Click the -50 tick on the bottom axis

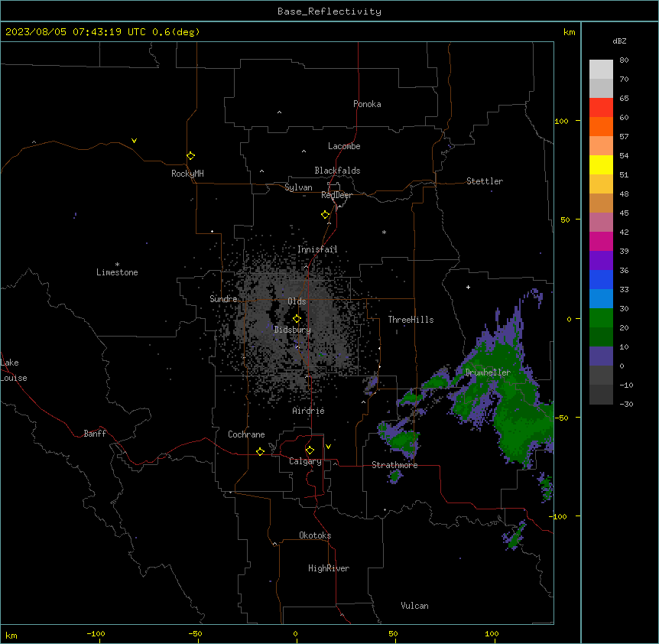point(195,633)
